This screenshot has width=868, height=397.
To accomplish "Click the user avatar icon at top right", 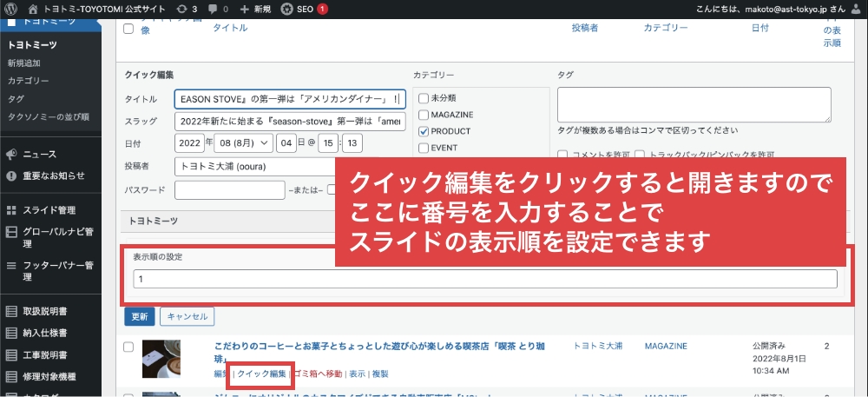I will (855, 10).
